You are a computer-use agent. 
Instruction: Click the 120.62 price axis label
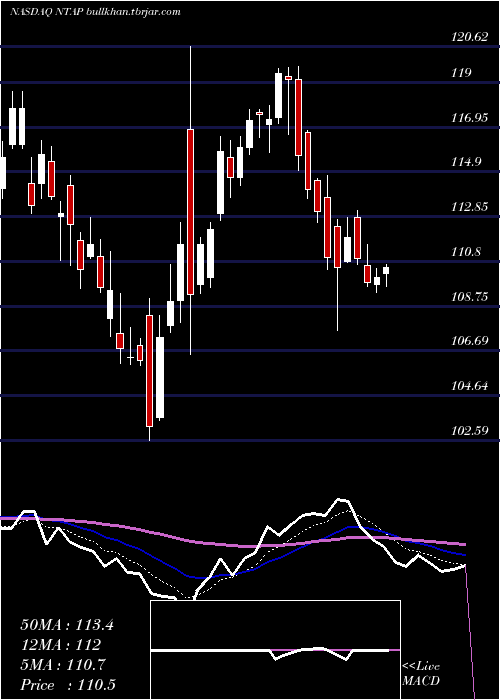[469, 38]
